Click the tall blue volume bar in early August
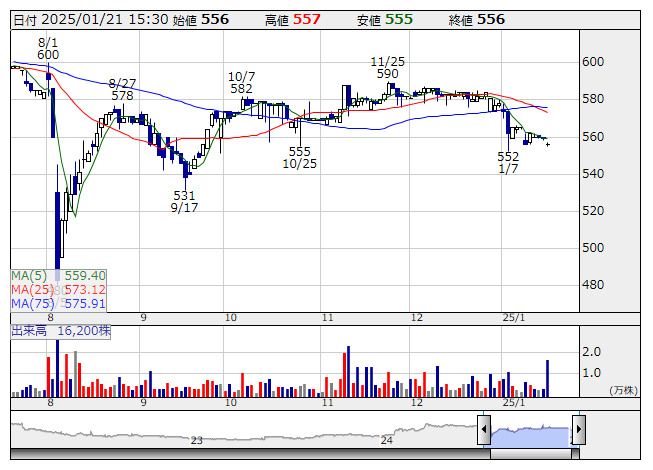The width and height of the screenshot is (653, 470). pyautogui.click(x=57, y=368)
